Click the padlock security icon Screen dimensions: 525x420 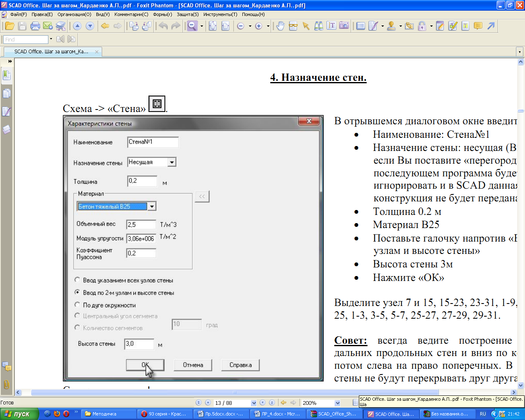(422, 26)
